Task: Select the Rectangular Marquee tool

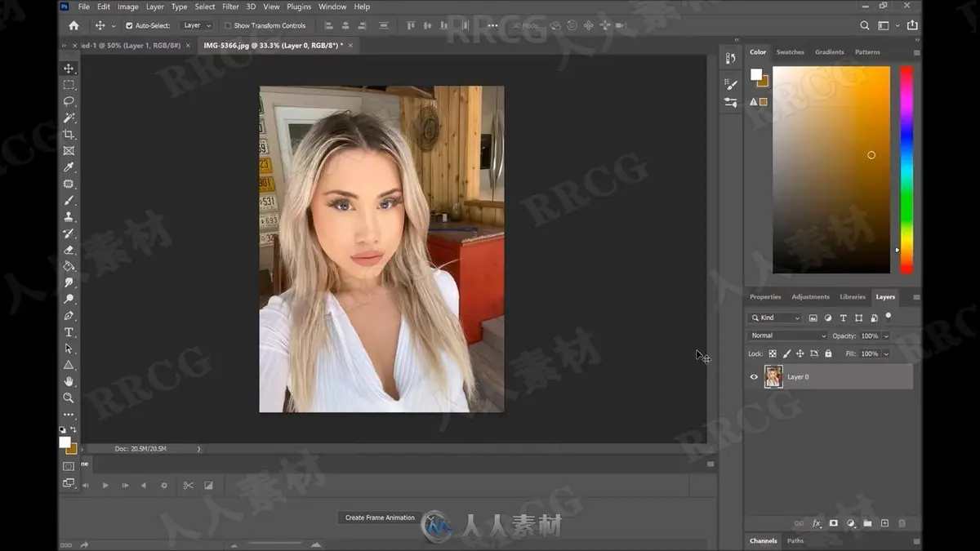Action: click(x=69, y=85)
